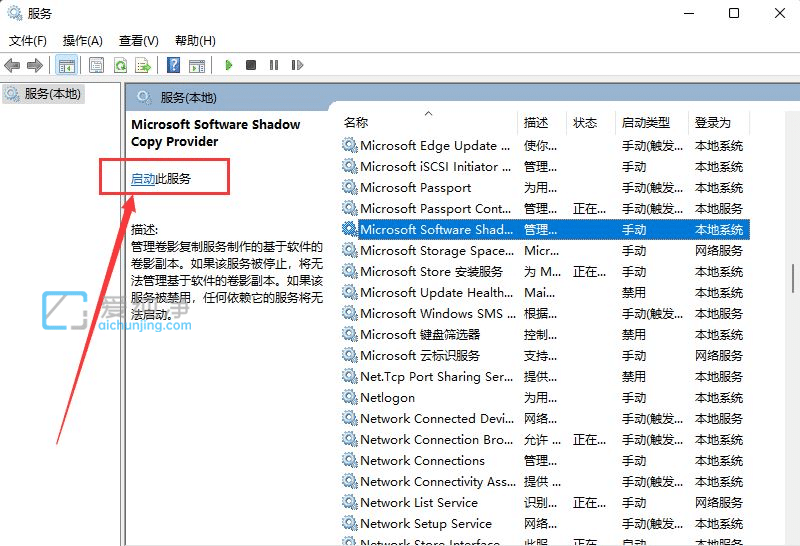Select the Network Connections service name
This screenshot has height=546, width=800.
click(422, 460)
